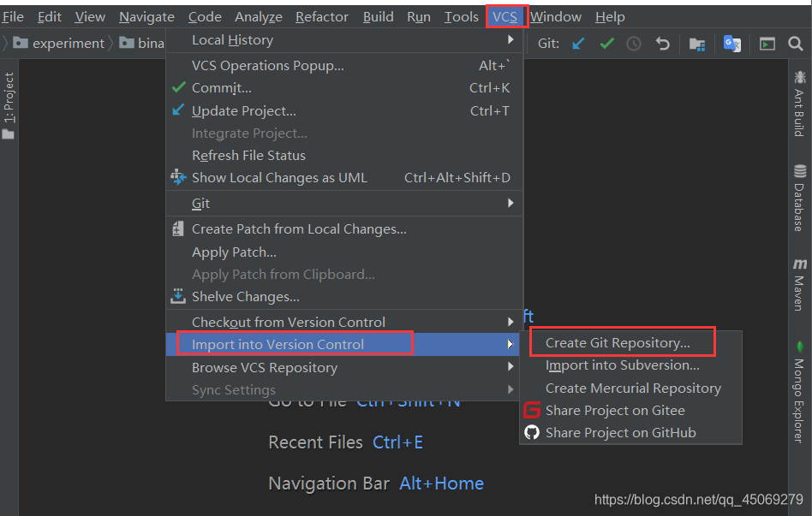This screenshot has height=516, width=812.
Task: Open the Ant Build tool window
Action: click(x=799, y=104)
